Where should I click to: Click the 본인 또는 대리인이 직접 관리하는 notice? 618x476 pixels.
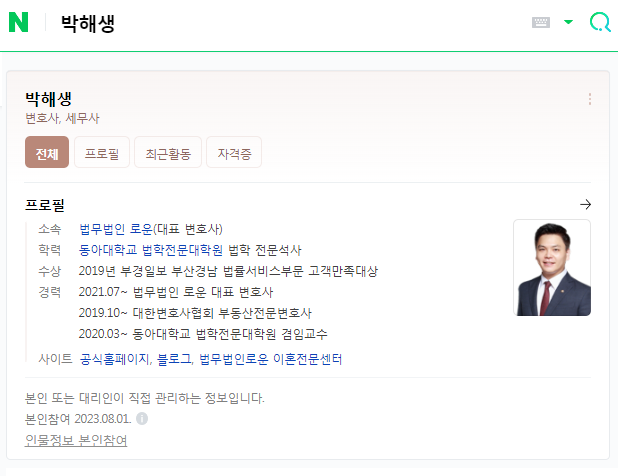coord(145,398)
